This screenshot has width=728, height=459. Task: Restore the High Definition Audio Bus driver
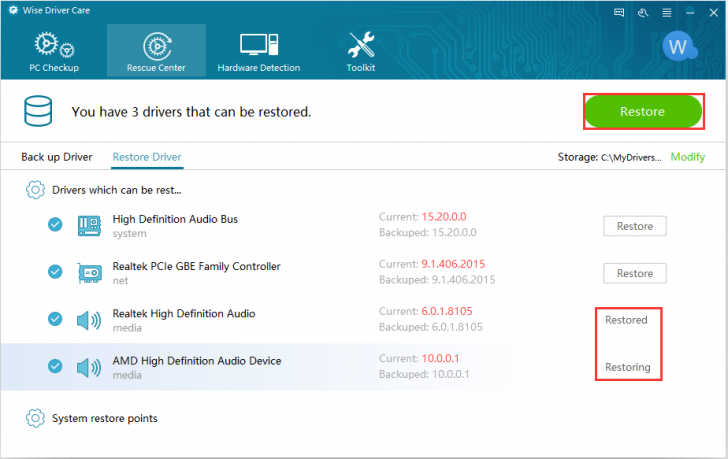(634, 226)
